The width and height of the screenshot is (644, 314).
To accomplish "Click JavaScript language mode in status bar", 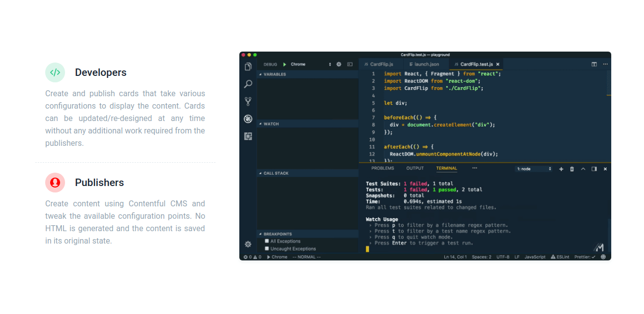I will point(535,257).
